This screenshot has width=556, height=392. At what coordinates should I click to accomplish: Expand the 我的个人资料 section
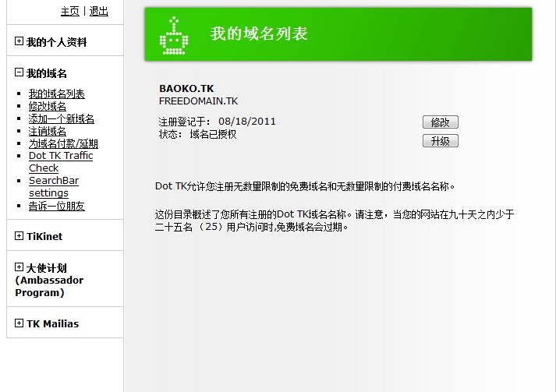pyautogui.click(x=19, y=41)
